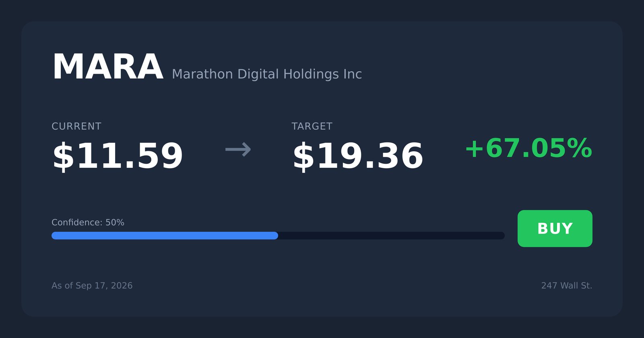The image size is (644, 338).
Task: Click the rounded end of the blue confidence fill
Action: pyautogui.click(x=275, y=235)
